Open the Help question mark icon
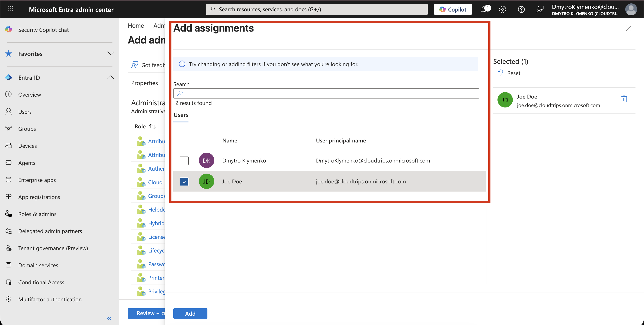The image size is (644, 325). (521, 10)
